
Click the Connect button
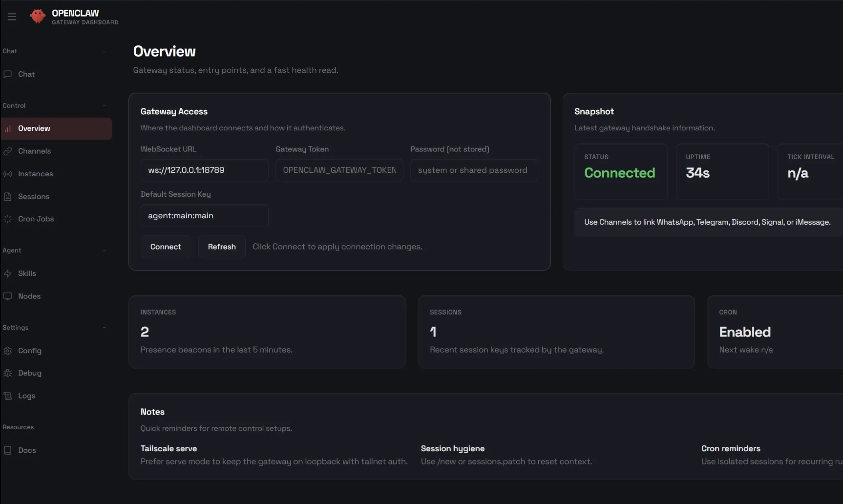pyautogui.click(x=166, y=247)
